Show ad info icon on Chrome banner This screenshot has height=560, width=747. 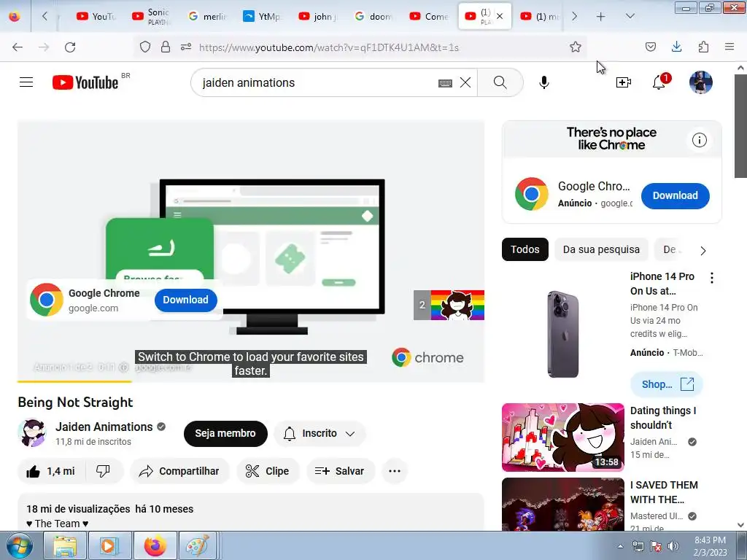click(700, 140)
